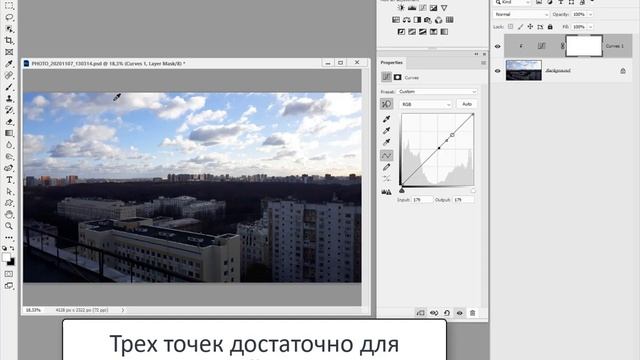The width and height of the screenshot is (640, 360).
Task: Select the Blur tool
Action: click(x=9, y=145)
